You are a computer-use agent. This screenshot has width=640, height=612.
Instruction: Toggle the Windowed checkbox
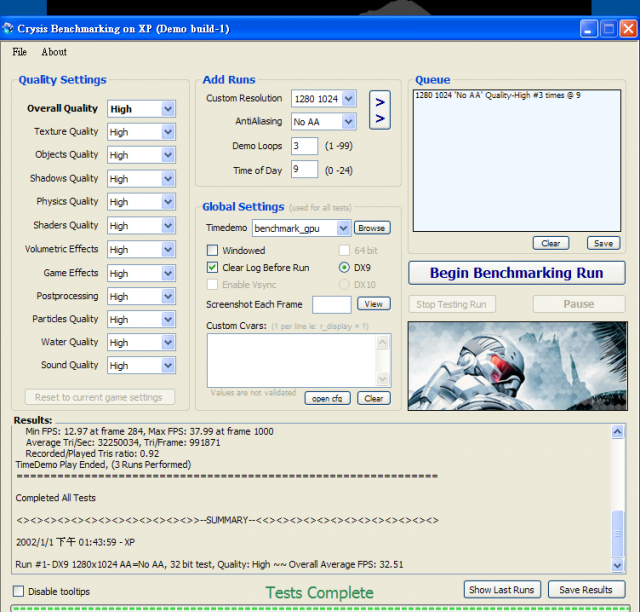212,250
